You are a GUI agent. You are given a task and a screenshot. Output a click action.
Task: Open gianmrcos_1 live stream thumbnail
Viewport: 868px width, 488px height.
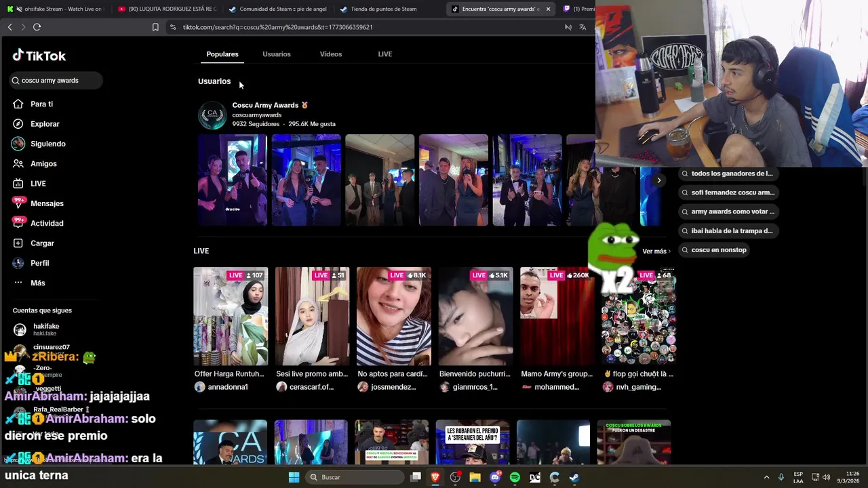click(475, 317)
